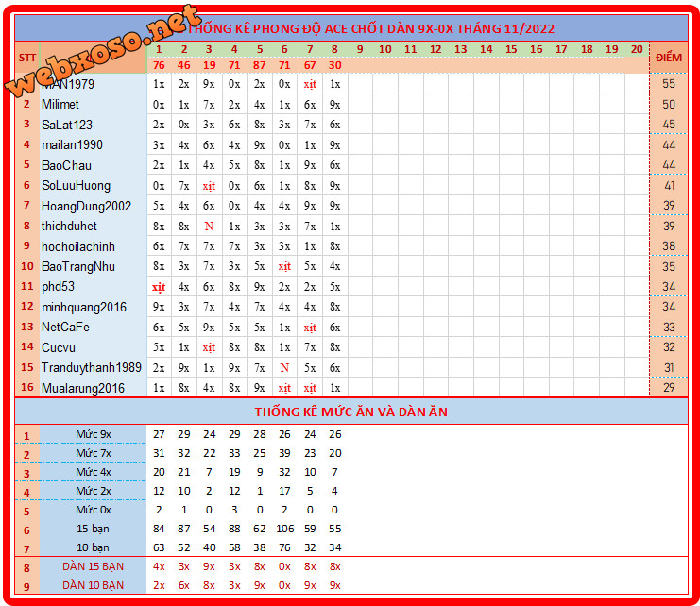Click the xịt cell in Cucvu row
Viewport: 700px width, 606px height.
209,347
